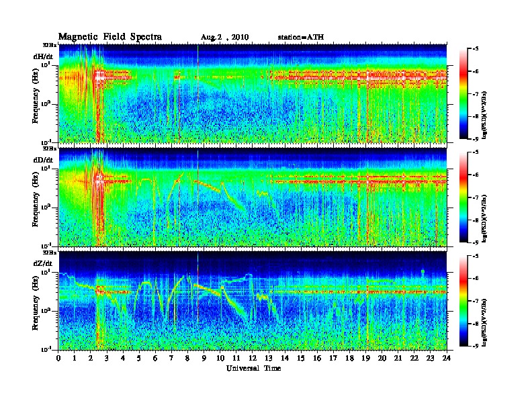Click hour 12 on the time axis
The image size is (532, 411).
tap(253, 358)
